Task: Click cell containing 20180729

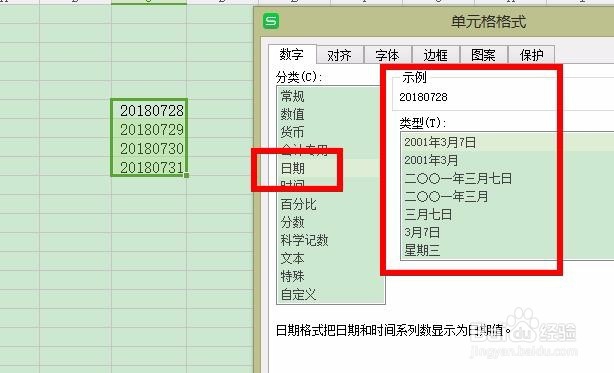Action: (x=149, y=129)
